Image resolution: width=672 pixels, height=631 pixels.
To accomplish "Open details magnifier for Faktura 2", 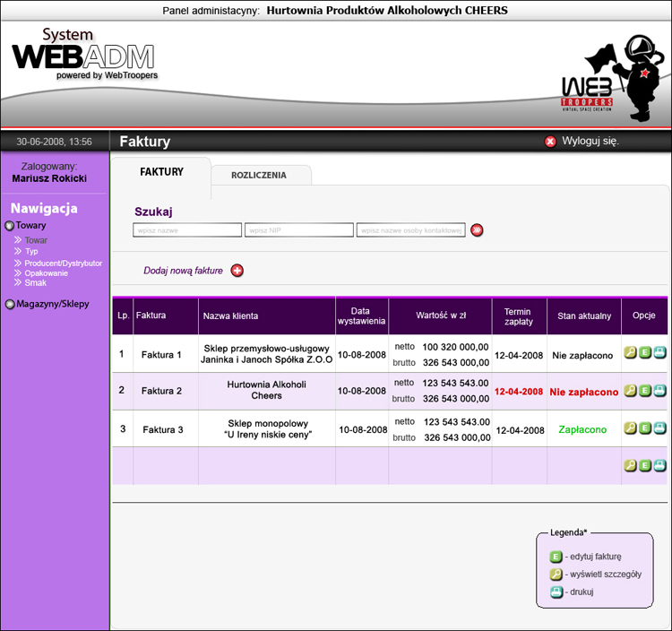I will click(630, 391).
